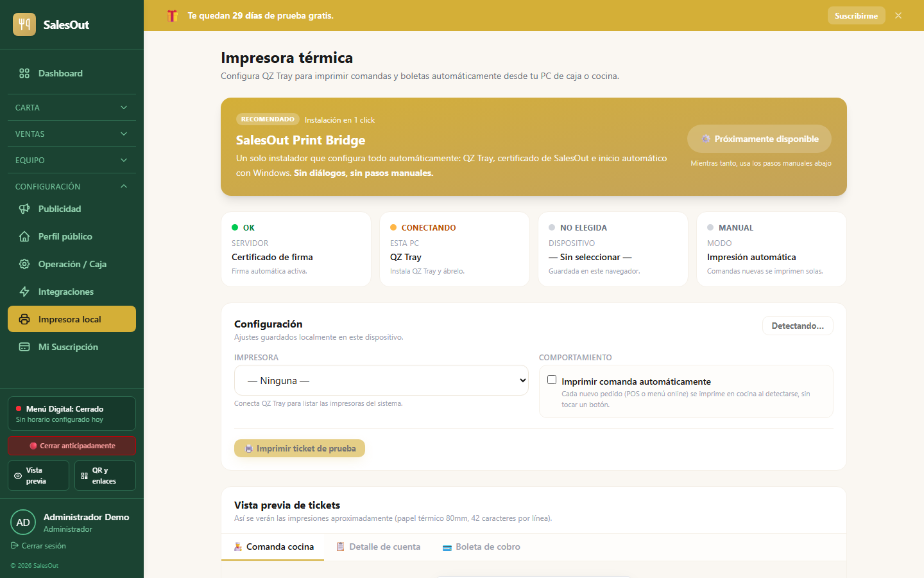Click the Certificado de firma status card
The height and width of the screenshot is (578, 924).
click(296, 249)
